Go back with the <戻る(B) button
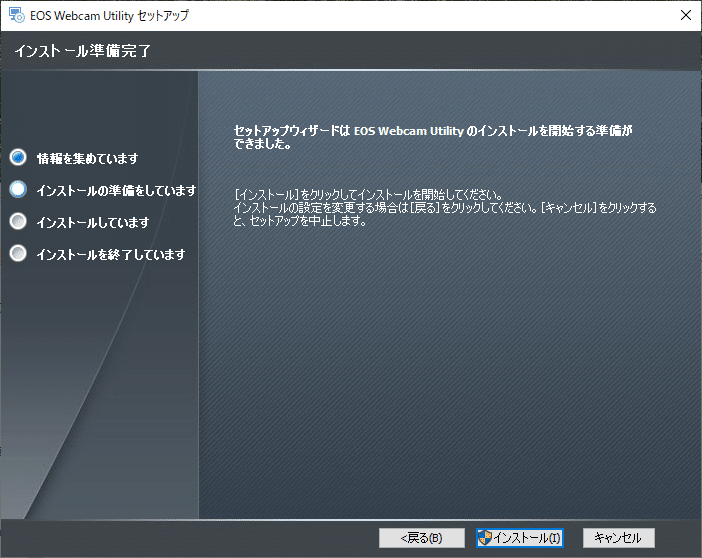The width and height of the screenshot is (702, 558). [x=421, y=538]
